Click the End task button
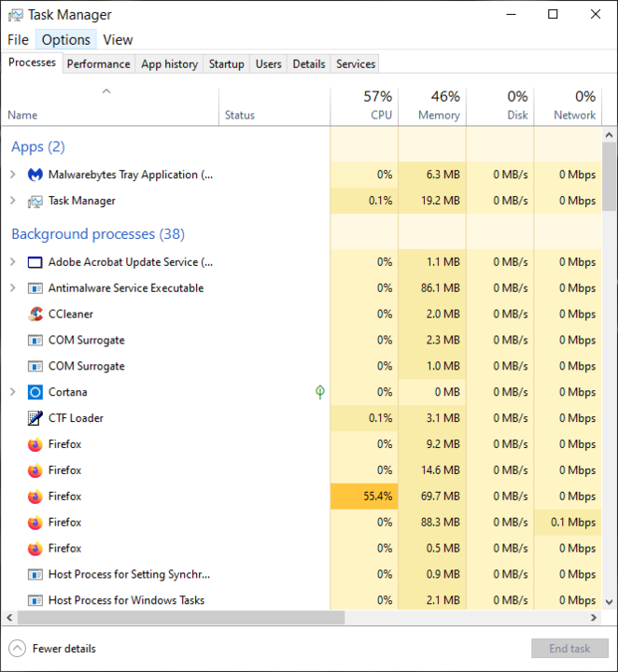 pos(569,649)
